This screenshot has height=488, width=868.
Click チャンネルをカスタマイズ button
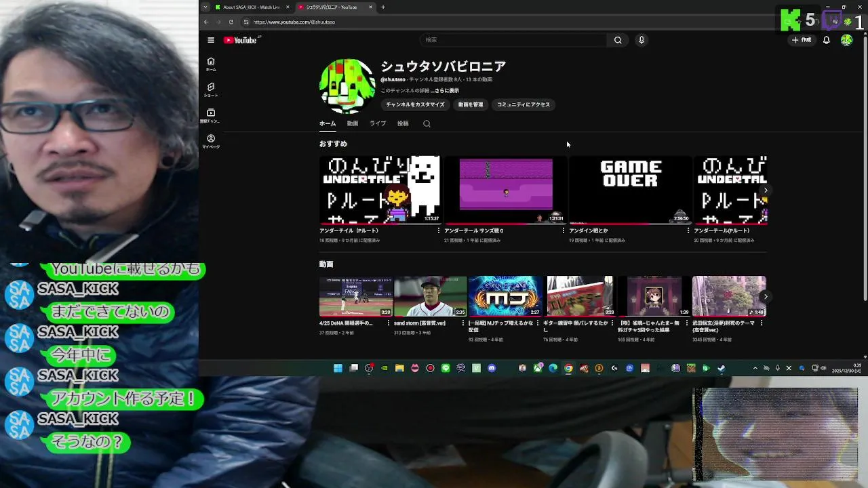tap(415, 104)
